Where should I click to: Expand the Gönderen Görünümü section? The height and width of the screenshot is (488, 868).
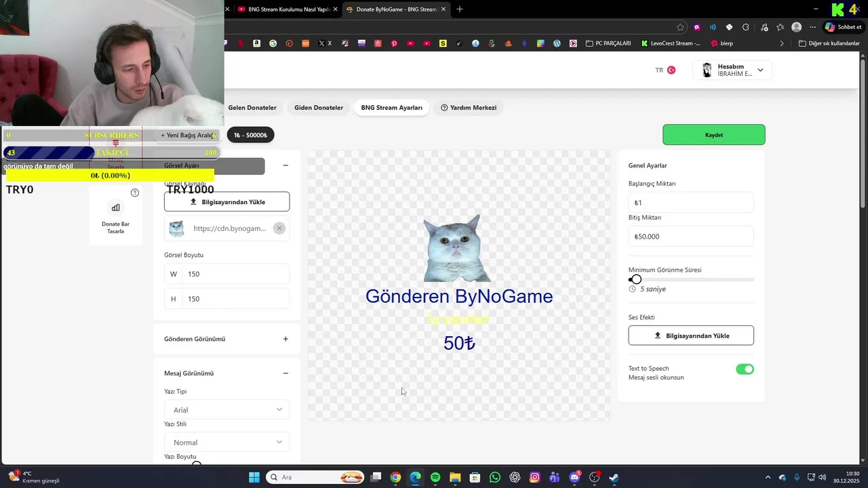(285, 339)
